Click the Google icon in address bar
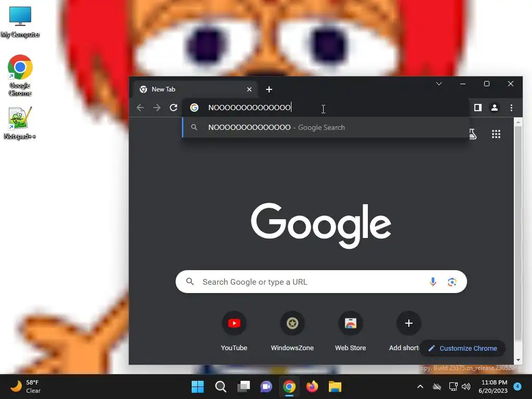 (x=194, y=108)
